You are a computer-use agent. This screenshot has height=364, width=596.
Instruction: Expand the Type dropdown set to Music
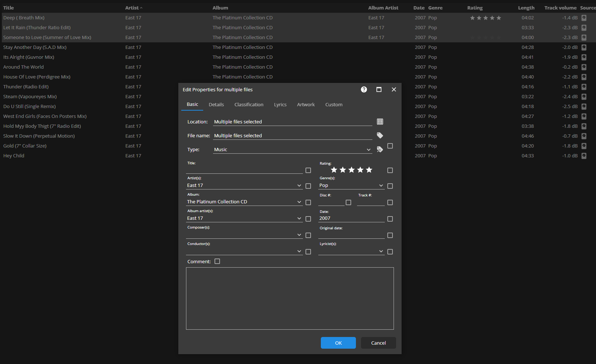click(x=369, y=150)
